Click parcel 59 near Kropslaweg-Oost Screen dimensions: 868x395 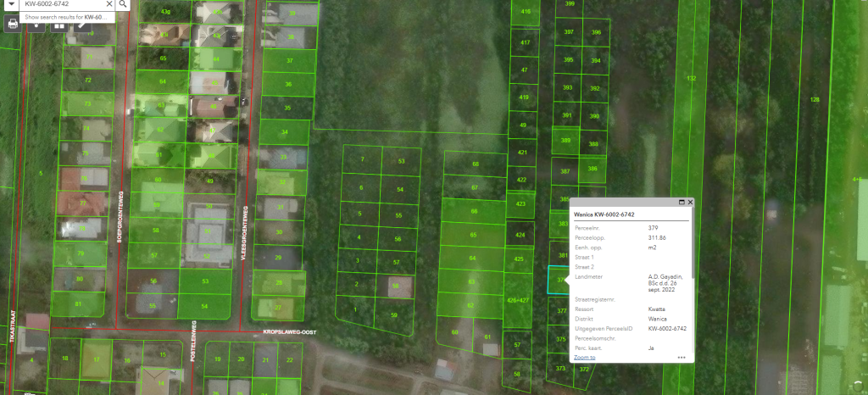[x=393, y=316]
